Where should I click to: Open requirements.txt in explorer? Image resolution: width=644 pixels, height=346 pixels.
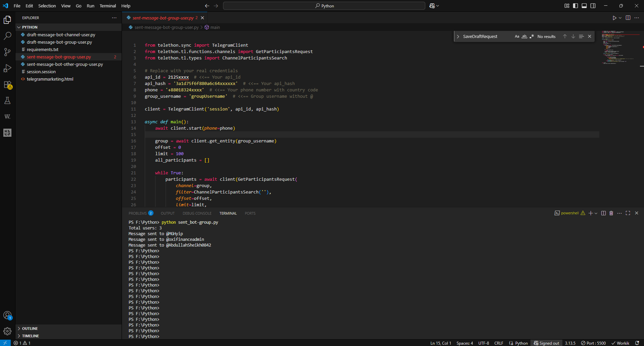point(69,49)
